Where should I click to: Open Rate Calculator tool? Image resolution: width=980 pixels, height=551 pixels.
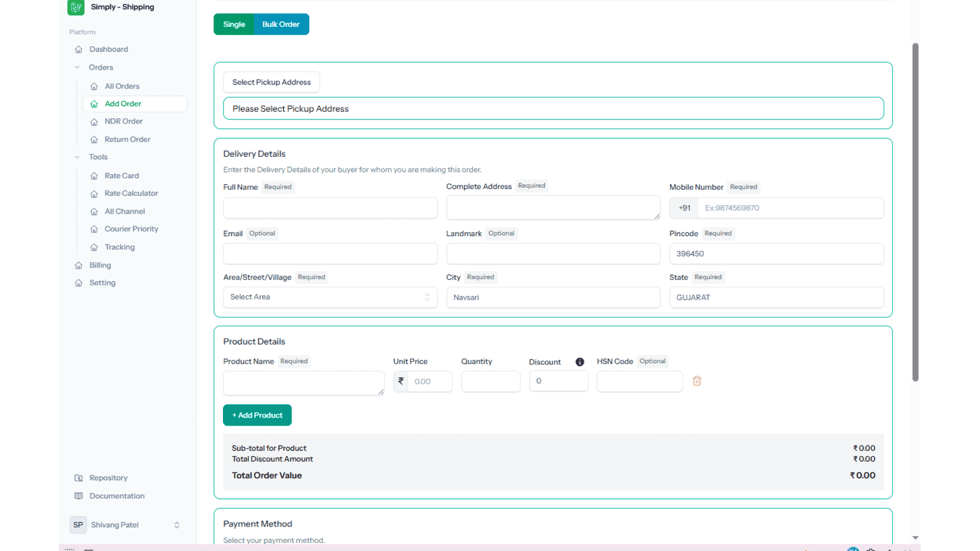point(131,193)
